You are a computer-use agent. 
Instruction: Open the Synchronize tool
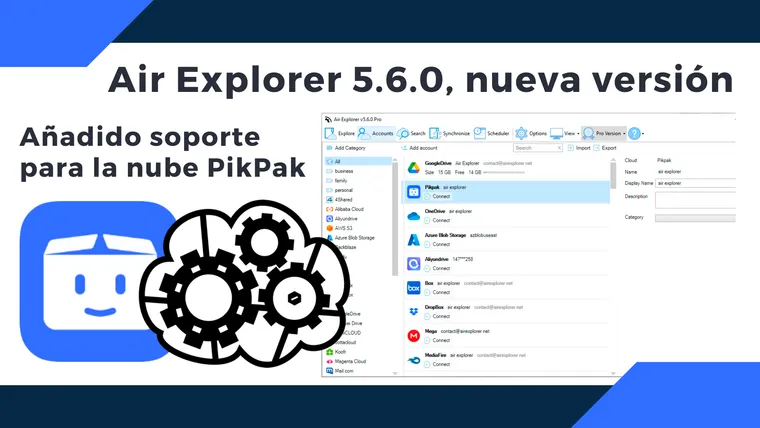[x=449, y=133]
